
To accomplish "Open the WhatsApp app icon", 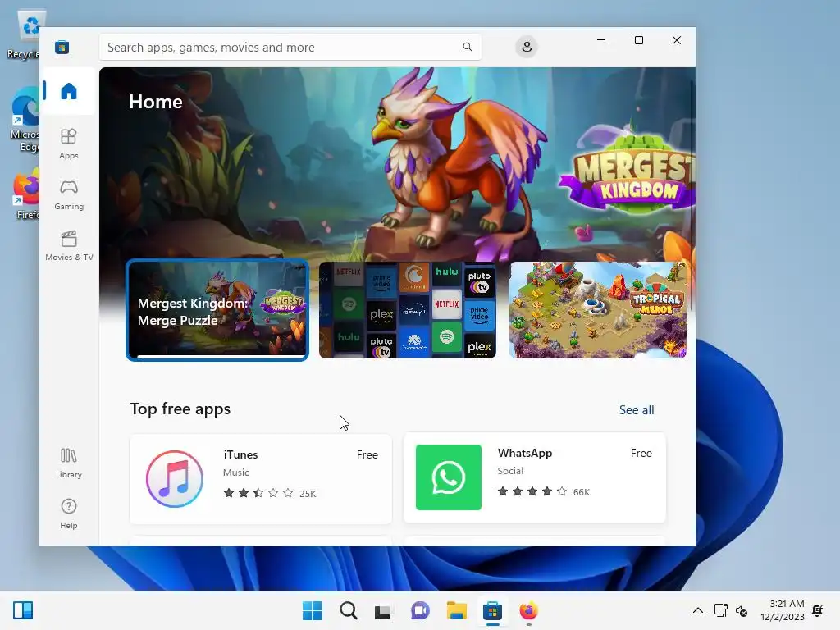I will click(x=449, y=477).
